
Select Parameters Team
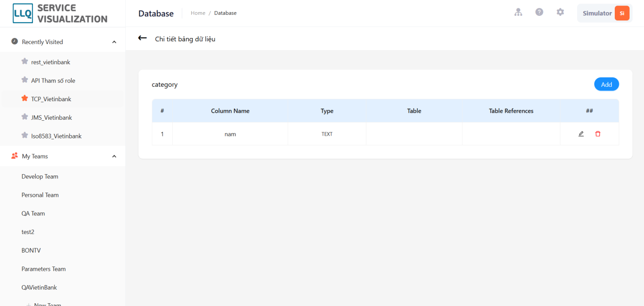pyautogui.click(x=44, y=269)
